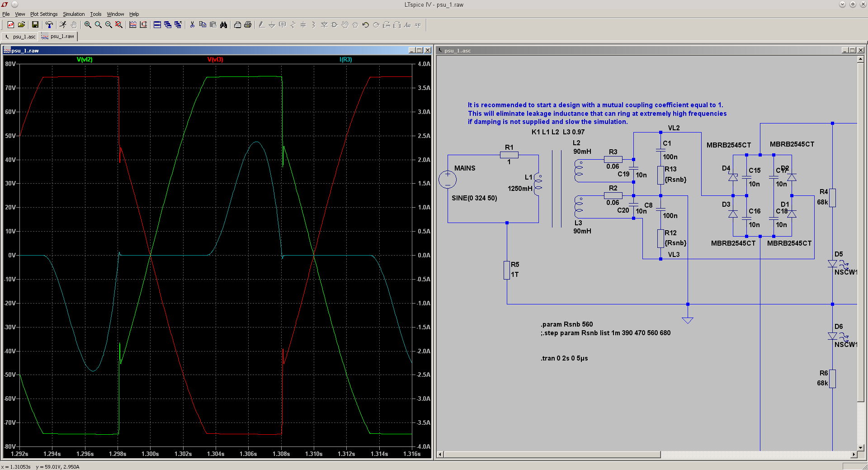Place a Capacitor from toolbar
The height and width of the screenshot is (470, 868).
pos(303,25)
